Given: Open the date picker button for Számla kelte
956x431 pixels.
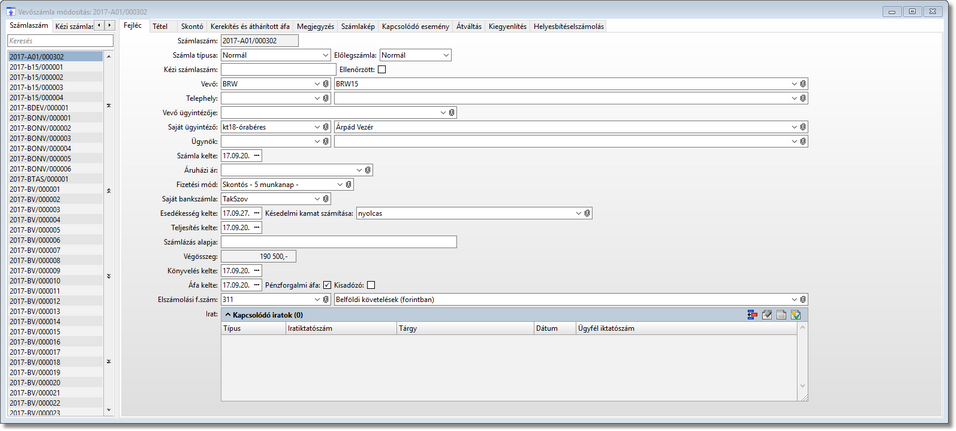Looking at the screenshot, I should click(x=257, y=155).
